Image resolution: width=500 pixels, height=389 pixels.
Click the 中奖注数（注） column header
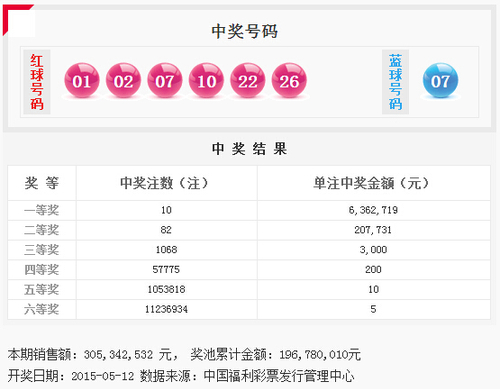164,183
